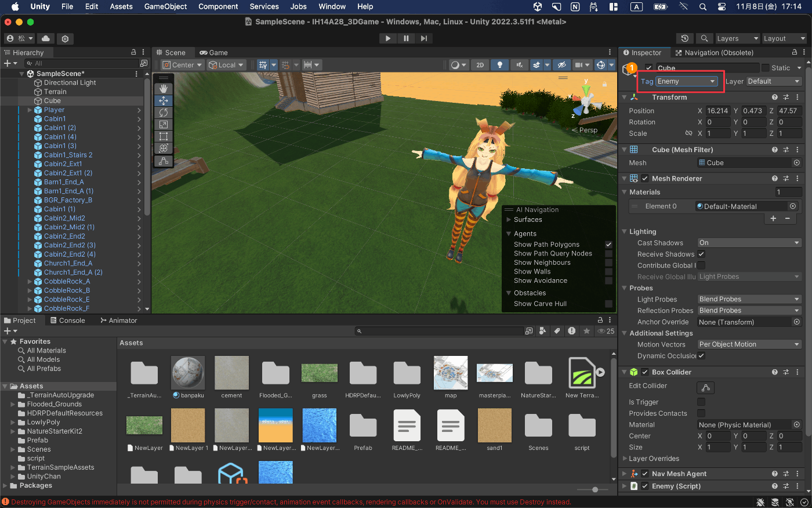Toggle Show Path Polygons checkbox

click(608, 244)
